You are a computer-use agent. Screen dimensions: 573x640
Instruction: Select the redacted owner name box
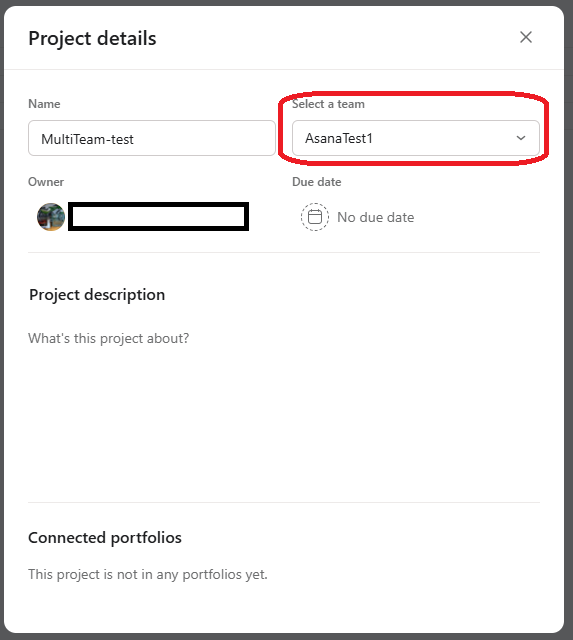(158, 216)
